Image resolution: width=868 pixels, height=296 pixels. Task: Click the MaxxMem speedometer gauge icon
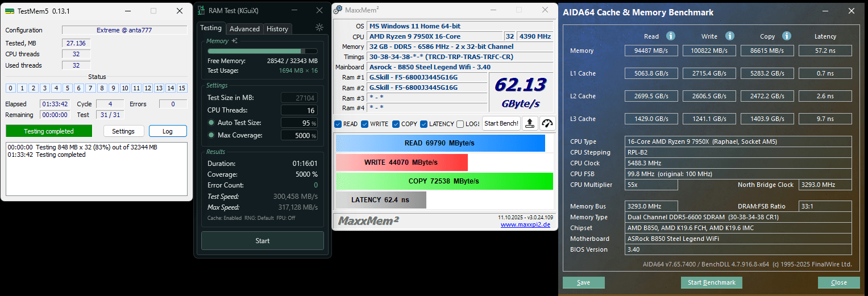pyautogui.click(x=547, y=123)
